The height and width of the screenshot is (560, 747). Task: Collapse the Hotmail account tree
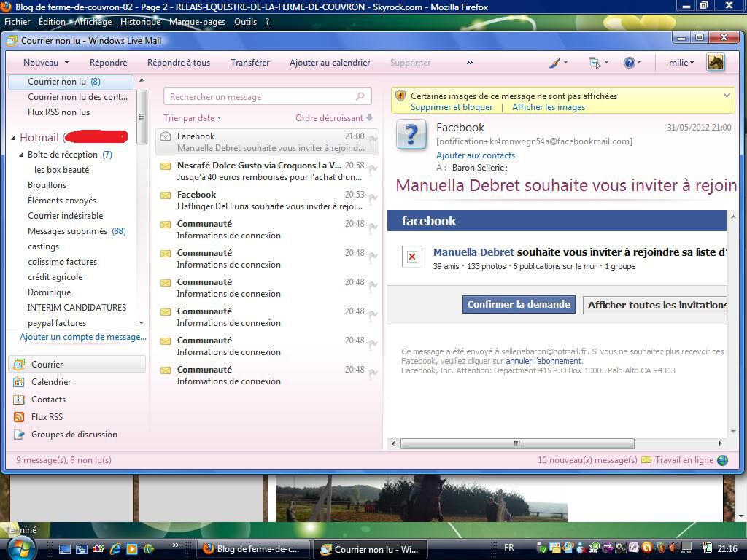coord(13,138)
